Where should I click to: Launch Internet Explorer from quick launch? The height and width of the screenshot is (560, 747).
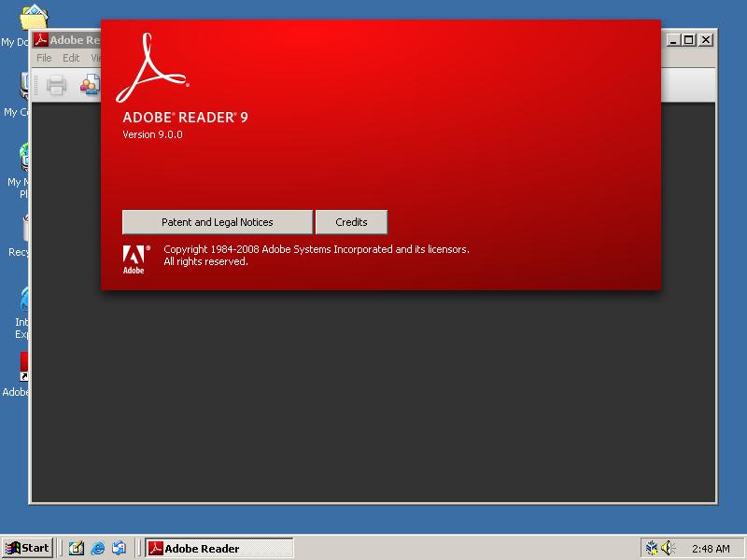[98, 548]
